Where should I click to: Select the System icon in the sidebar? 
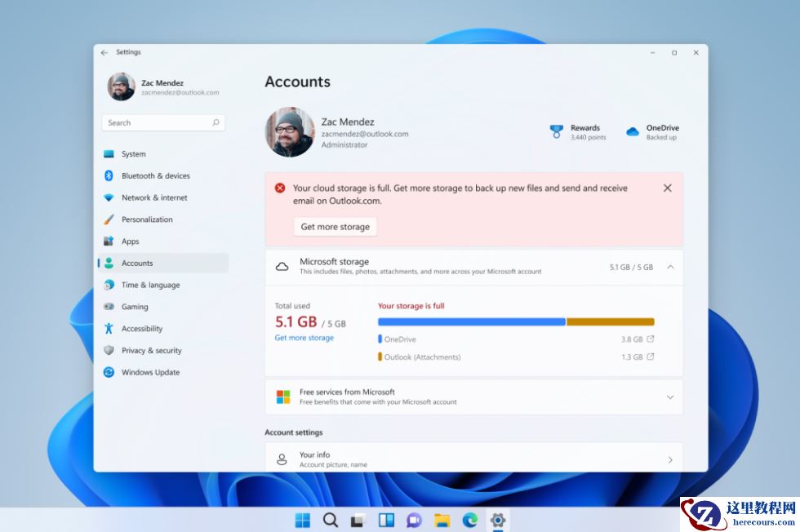click(x=109, y=153)
